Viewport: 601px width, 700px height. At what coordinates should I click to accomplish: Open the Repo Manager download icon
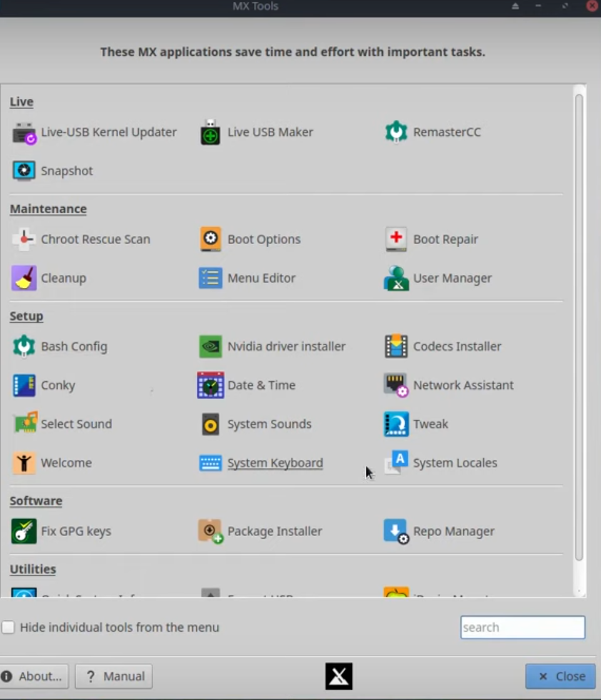point(396,531)
